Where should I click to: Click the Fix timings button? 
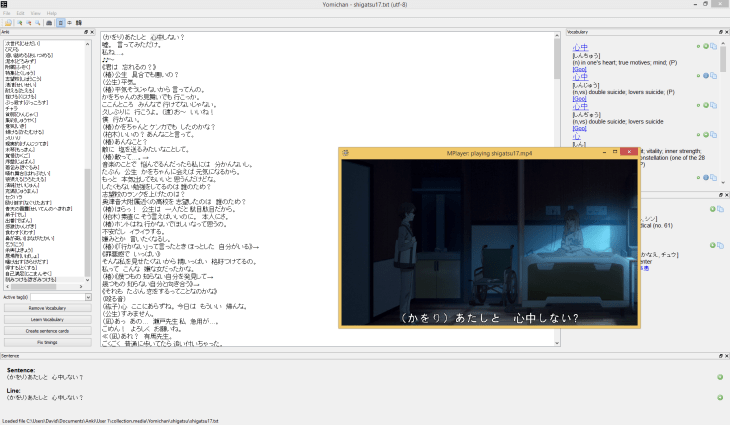[46, 342]
